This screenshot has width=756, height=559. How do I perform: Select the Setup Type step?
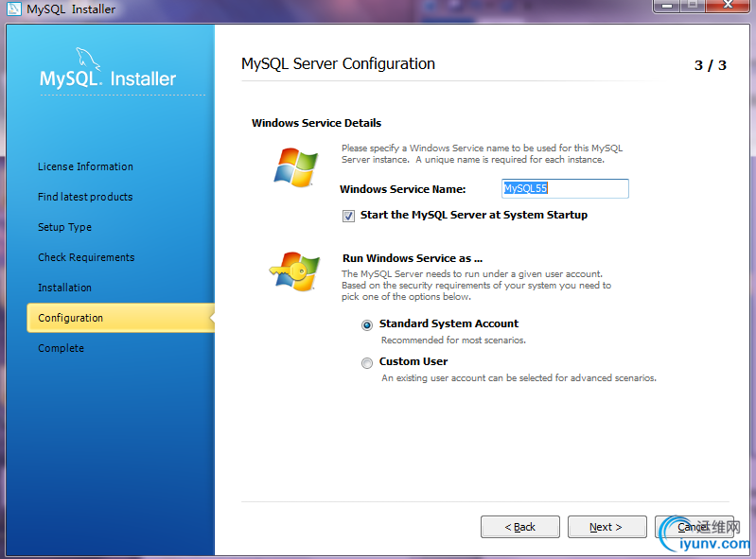pyautogui.click(x=64, y=227)
